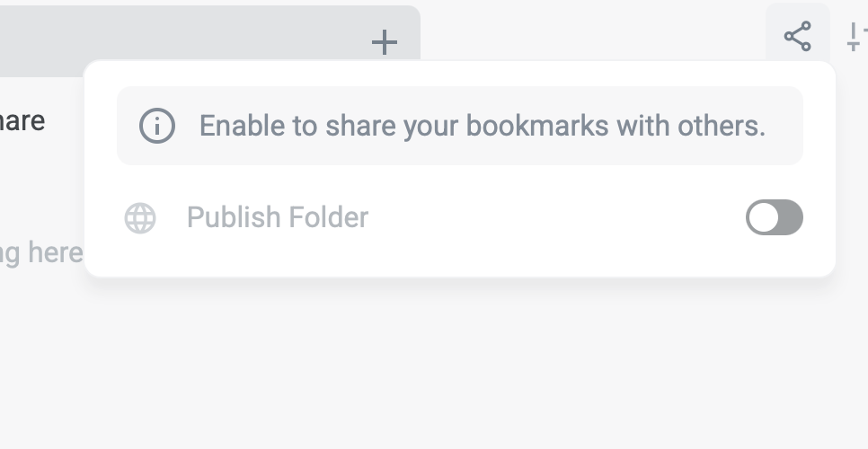Click empty popup space below Publish Folder

click(x=449, y=260)
